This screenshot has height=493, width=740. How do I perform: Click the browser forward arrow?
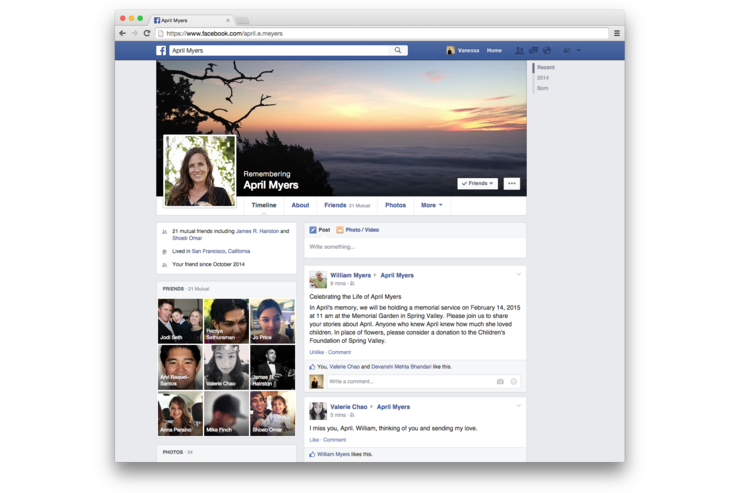click(x=135, y=33)
